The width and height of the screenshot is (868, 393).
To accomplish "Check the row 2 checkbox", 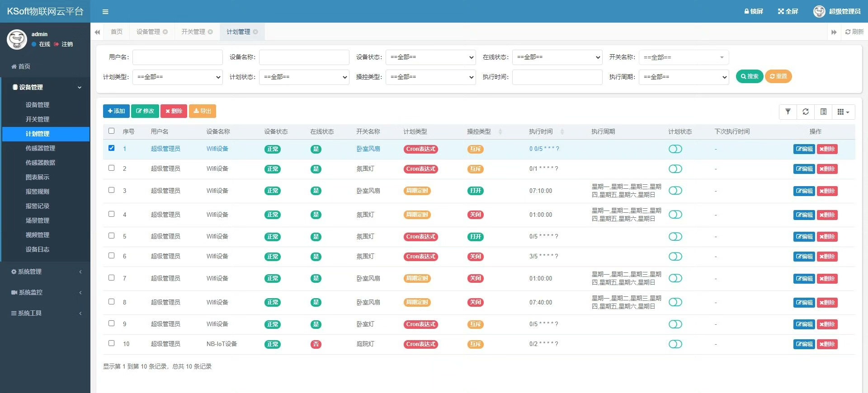I will pos(111,168).
